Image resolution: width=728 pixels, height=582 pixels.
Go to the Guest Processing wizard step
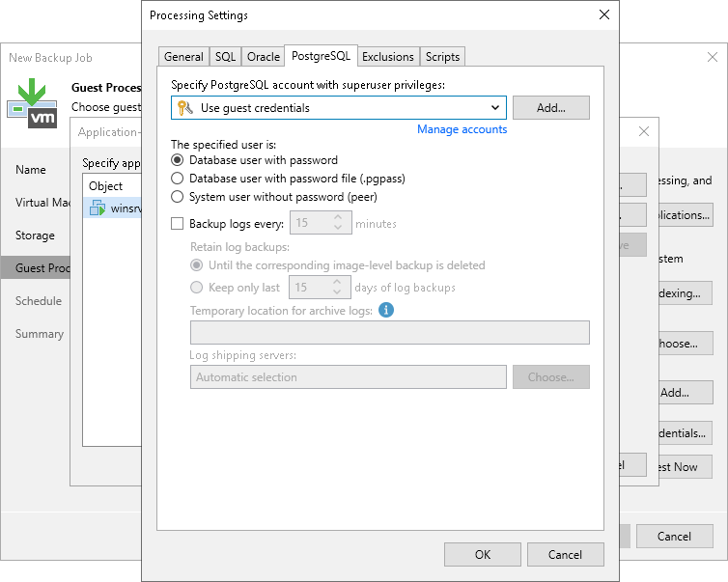point(36,267)
